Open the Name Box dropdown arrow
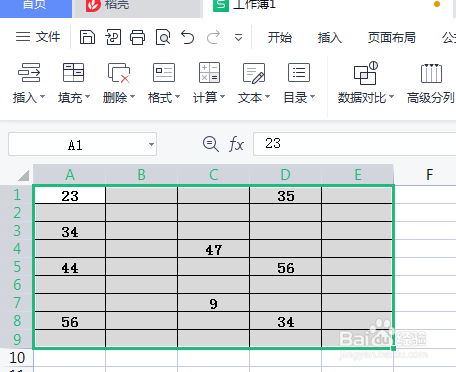The image size is (456, 372). [151, 145]
